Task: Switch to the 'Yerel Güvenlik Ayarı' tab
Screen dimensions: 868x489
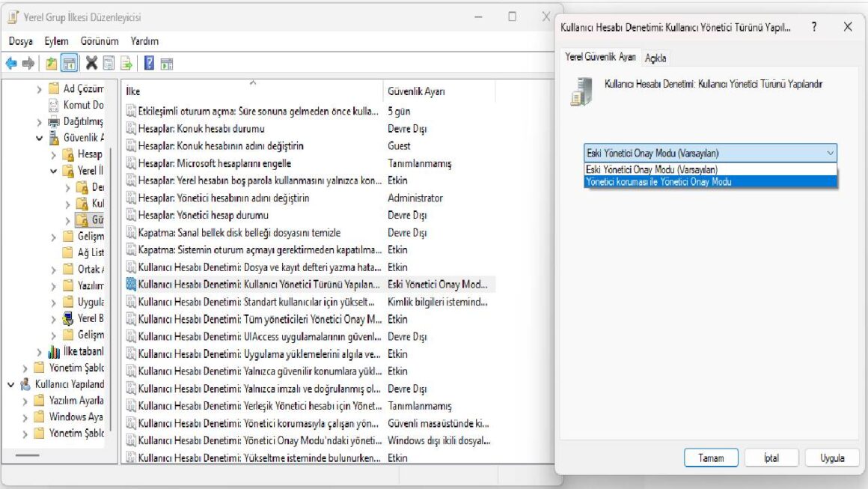Action: 601,56
